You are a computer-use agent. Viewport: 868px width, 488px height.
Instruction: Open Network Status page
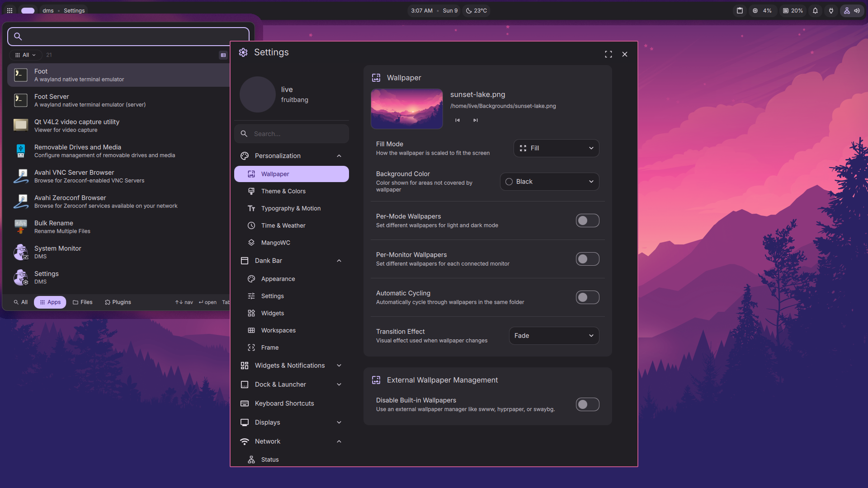point(292,460)
